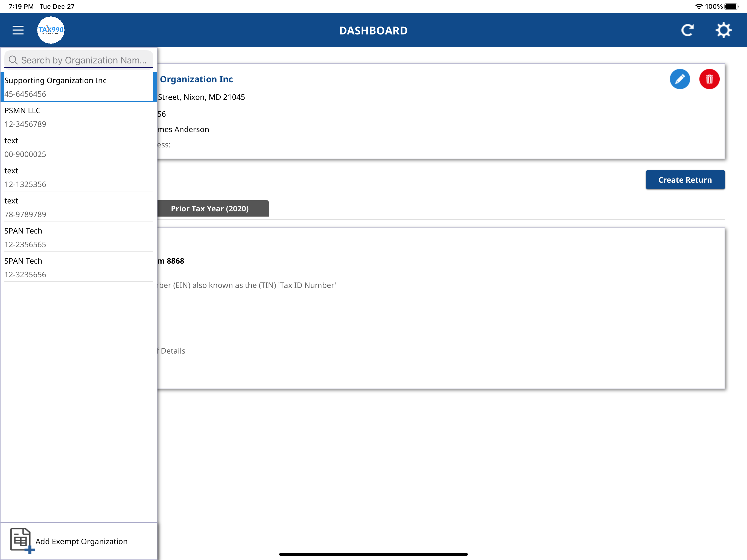Open the hamburger menu
The image size is (747, 560).
pos(18,30)
